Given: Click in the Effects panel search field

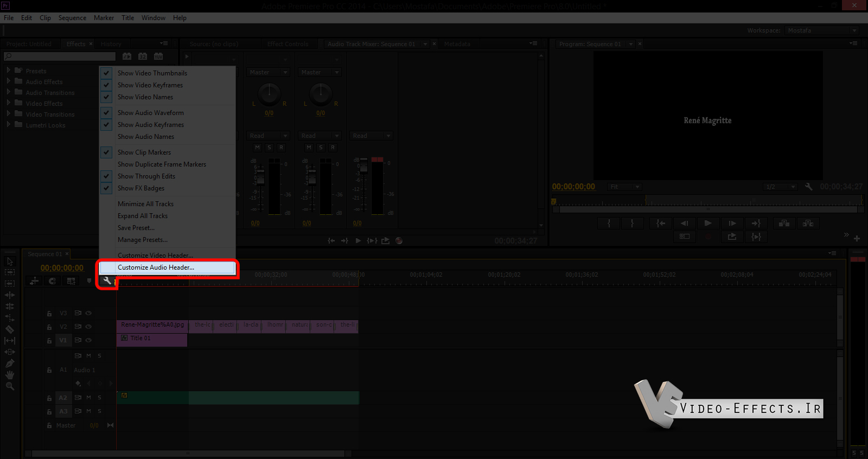Looking at the screenshot, I should [60, 56].
